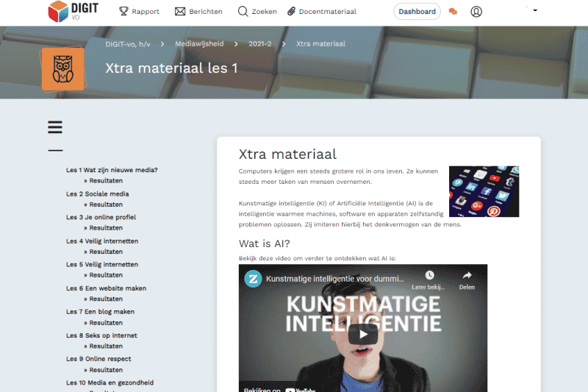Viewport: 588px width, 392px height.
Task: Open the chat bubbles icon
Action: [453, 12]
